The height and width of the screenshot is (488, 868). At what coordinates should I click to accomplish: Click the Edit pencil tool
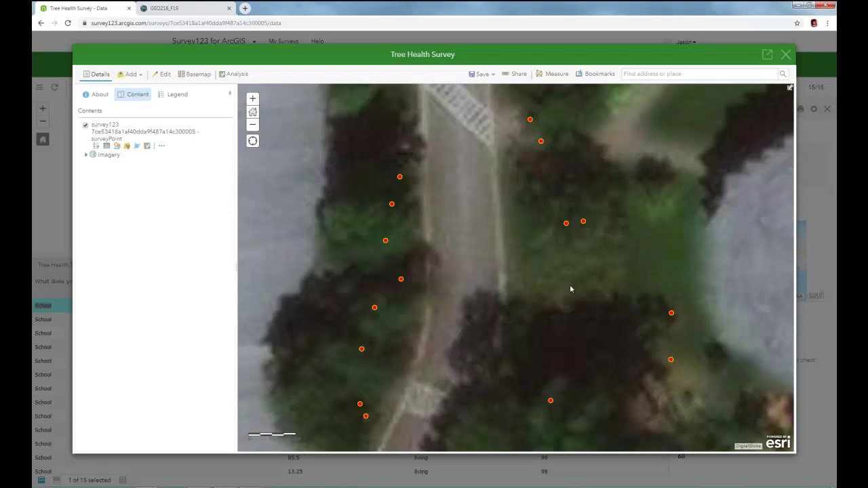coord(161,74)
